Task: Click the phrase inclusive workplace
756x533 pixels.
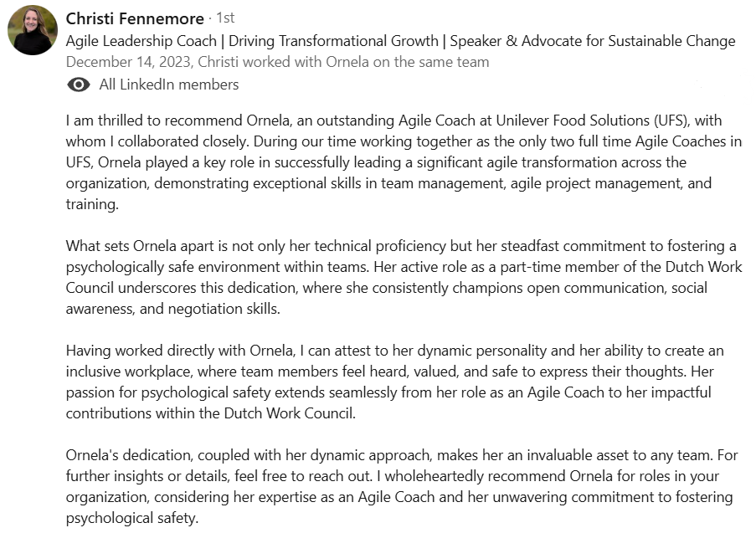Action: point(128,372)
